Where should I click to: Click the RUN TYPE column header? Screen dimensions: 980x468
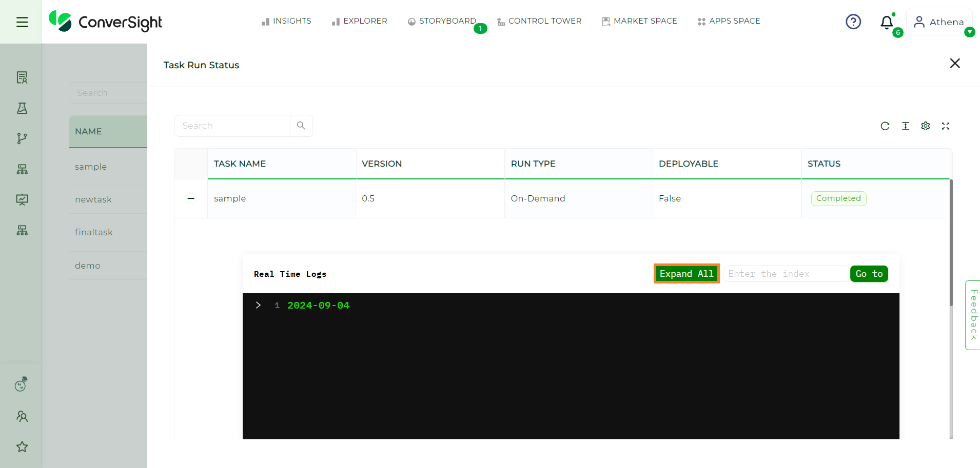tap(579, 164)
